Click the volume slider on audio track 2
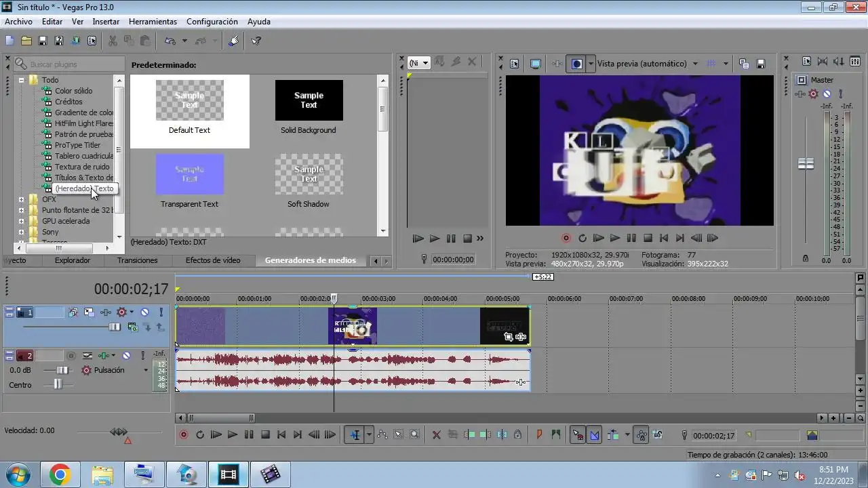Viewport: 868px width, 488px height. pos(62,370)
